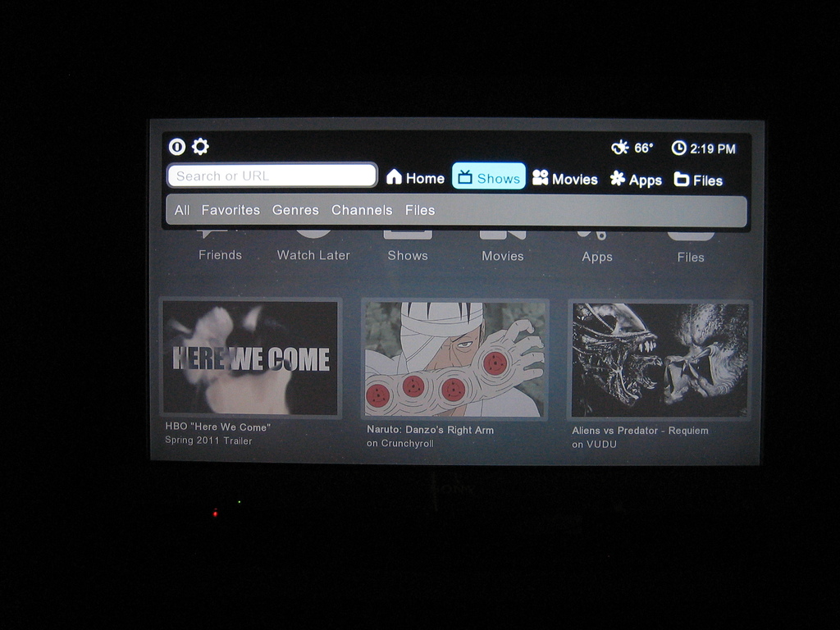
Task: Open the Files tab in the top bar
Action: (698, 180)
